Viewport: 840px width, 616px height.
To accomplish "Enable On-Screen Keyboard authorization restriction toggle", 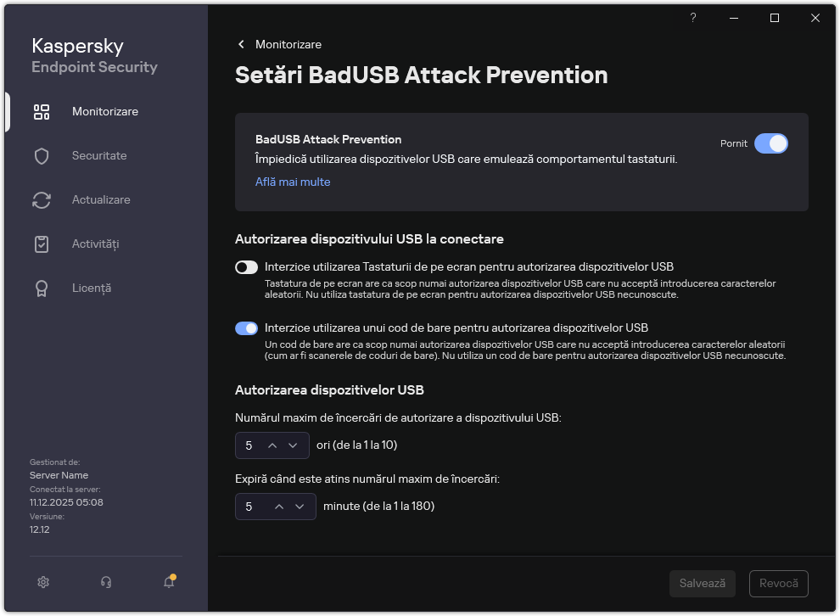I will coord(246,266).
